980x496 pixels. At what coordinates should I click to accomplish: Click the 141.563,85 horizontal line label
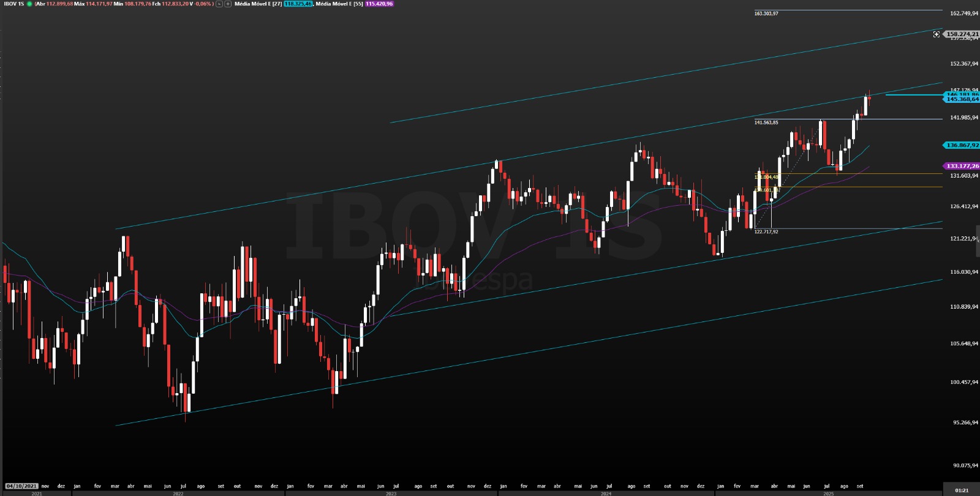tap(766, 122)
